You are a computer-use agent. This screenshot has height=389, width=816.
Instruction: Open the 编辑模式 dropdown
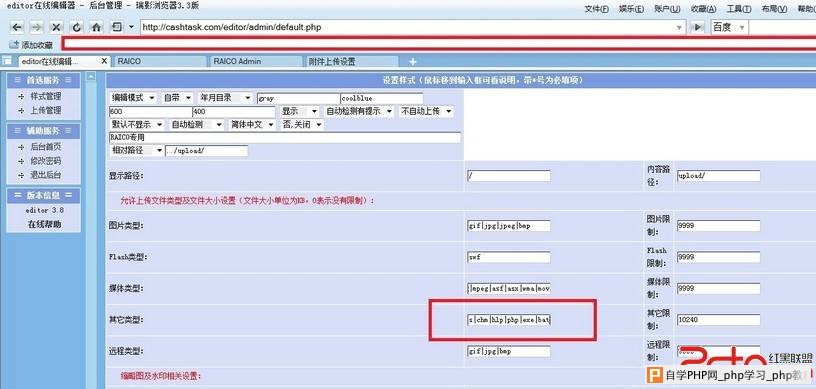[133, 97]
